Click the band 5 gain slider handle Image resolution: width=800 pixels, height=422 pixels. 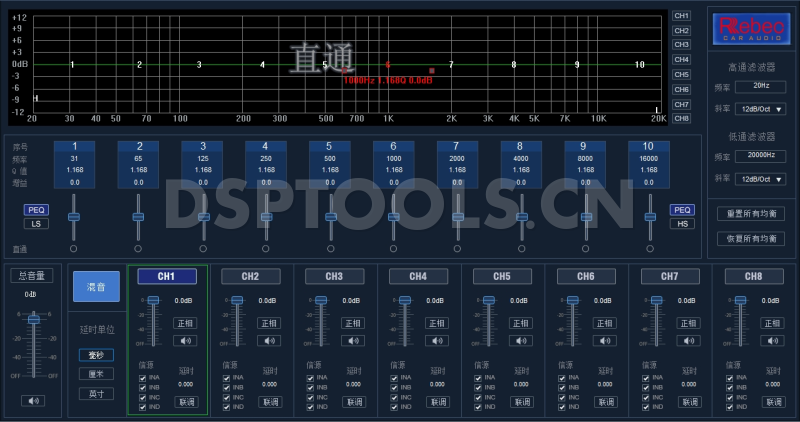(330, 216)
